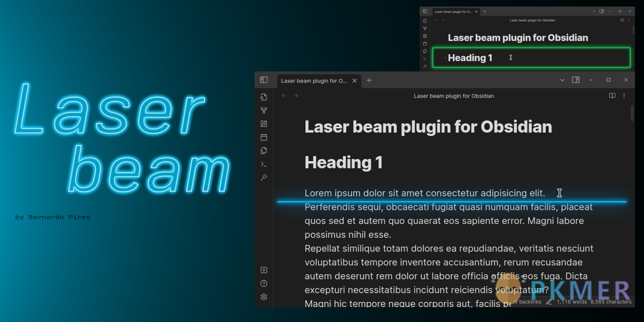Screen dimensions: 644x322
Task: Click Heading 1 text in back window
Action: 470,58
